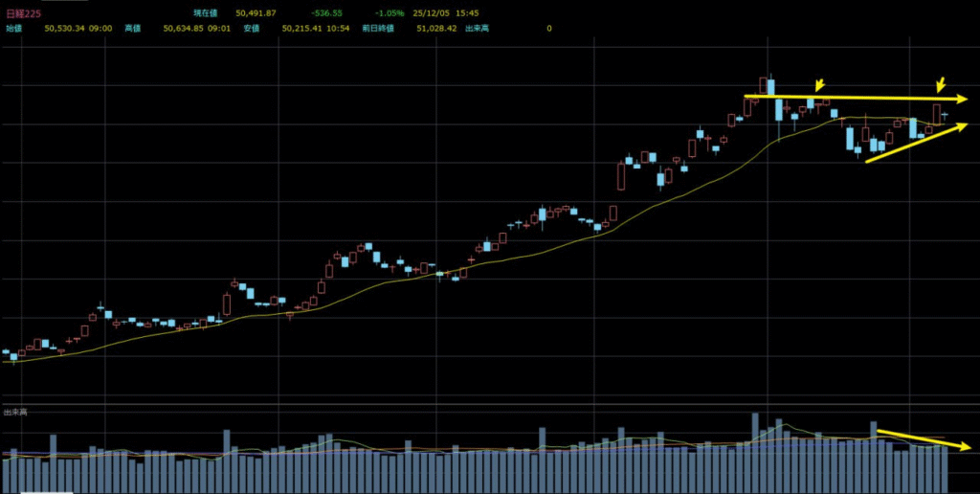
Task: Click the 出来高 label above volume bars
Action: (x=15, y=412)
